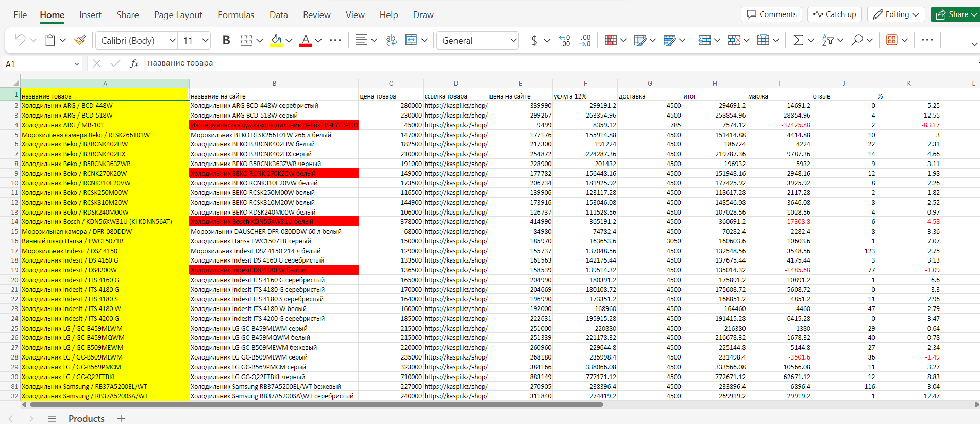Open fill color dropdown arrow

(x=289, y=40)
